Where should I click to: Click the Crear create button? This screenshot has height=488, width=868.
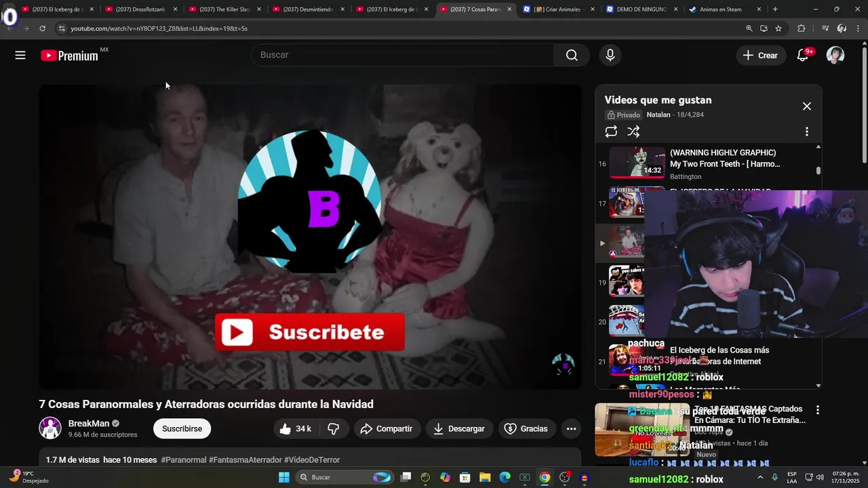click(760, 56)
